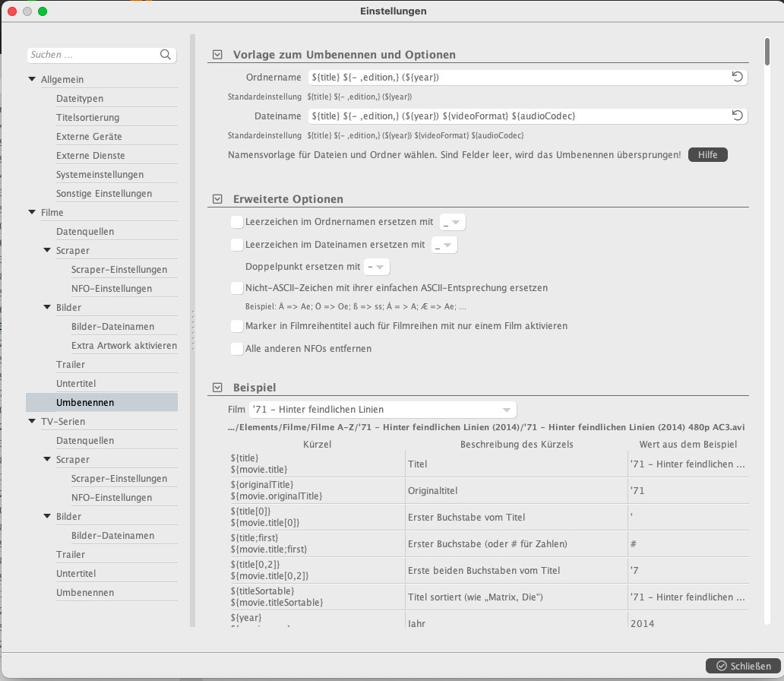This screenshot has width=784, height=681.
Task: Collapse the TV-Serien tree group
Action: (32, 421)
